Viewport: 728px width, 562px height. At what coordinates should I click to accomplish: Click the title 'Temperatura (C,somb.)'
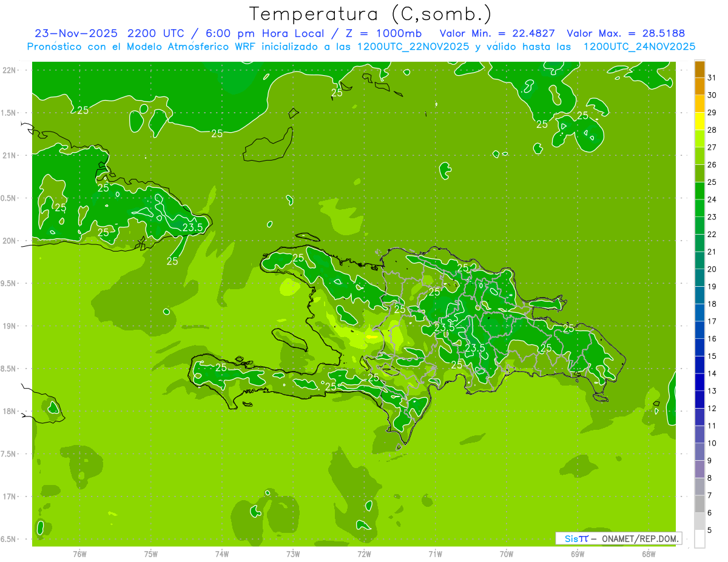[370, 13]
